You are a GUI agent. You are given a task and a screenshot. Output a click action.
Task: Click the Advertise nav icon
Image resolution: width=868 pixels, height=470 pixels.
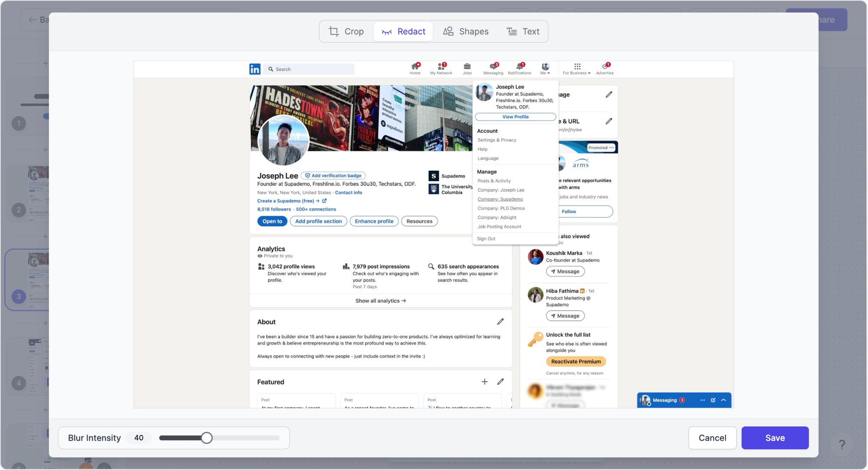click(x=605, y=69)
